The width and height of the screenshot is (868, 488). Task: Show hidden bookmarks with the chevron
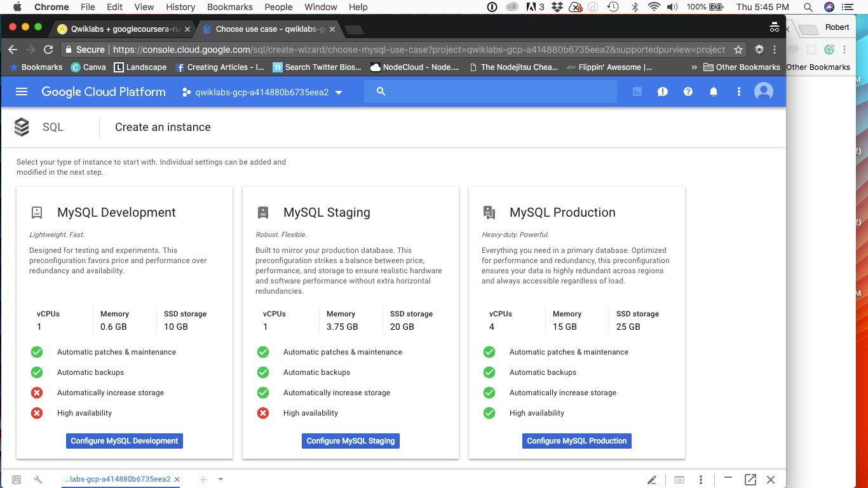coord(694,67)
